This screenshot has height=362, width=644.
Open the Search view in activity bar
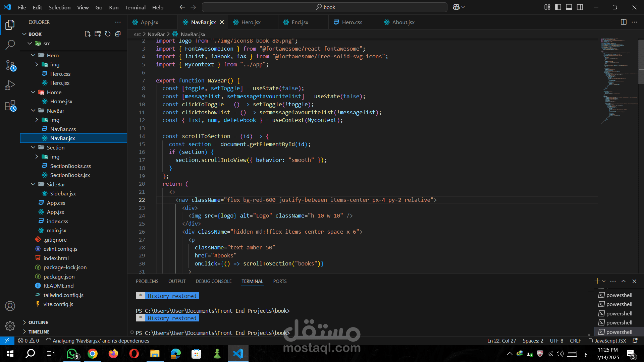point(10,45)
